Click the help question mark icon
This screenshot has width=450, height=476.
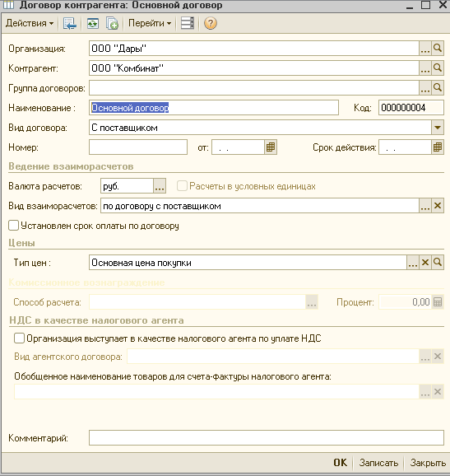(x=210, y=23)
